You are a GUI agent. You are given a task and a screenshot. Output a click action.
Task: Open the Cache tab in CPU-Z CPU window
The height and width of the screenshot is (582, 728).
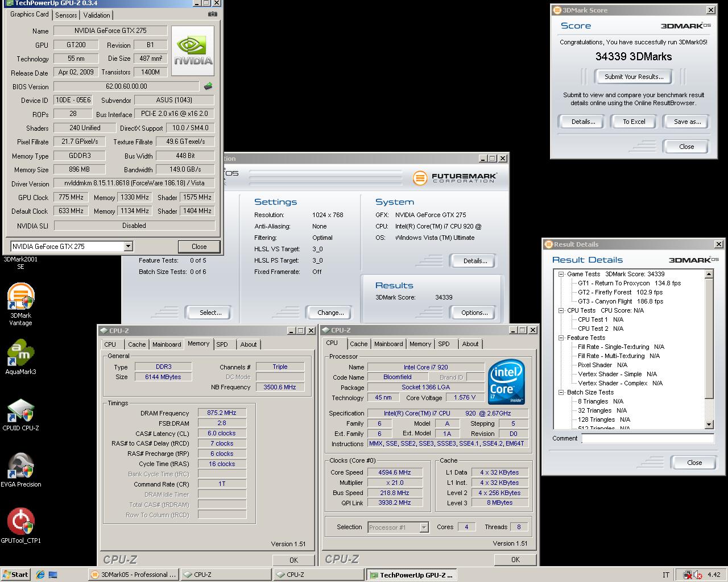(358, 344)
